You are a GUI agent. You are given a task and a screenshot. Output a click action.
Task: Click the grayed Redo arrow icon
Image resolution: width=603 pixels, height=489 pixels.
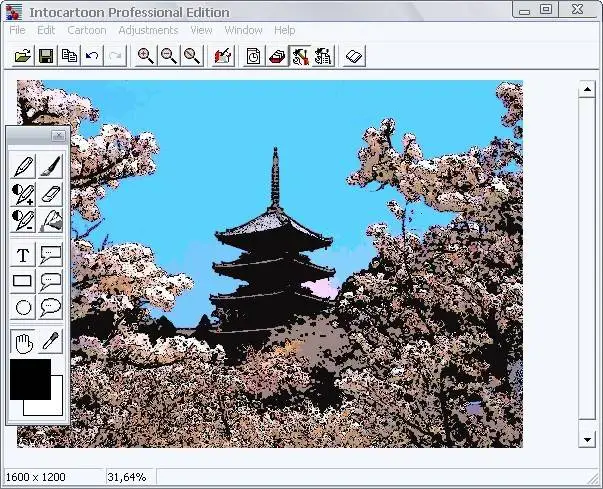(115, 56)
